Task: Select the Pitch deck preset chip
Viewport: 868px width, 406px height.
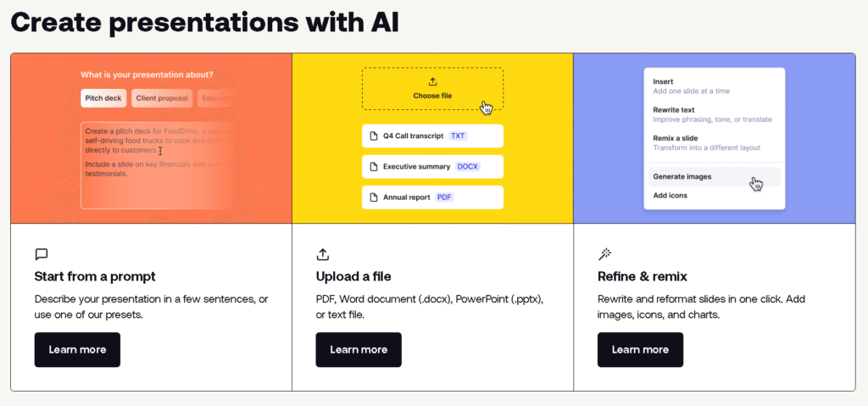Action: (103, 98)
